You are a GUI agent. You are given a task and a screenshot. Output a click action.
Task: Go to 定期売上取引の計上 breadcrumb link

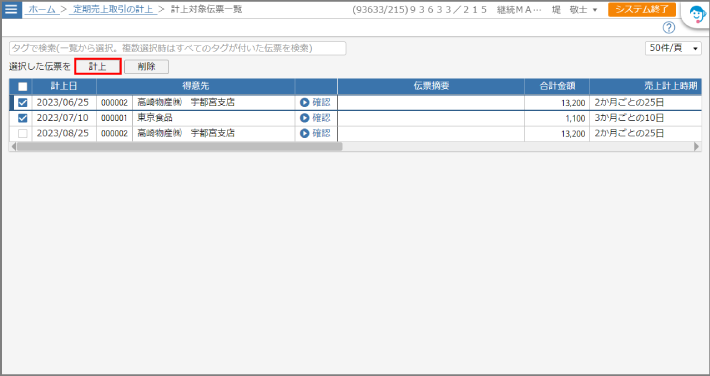click(113, 9)
